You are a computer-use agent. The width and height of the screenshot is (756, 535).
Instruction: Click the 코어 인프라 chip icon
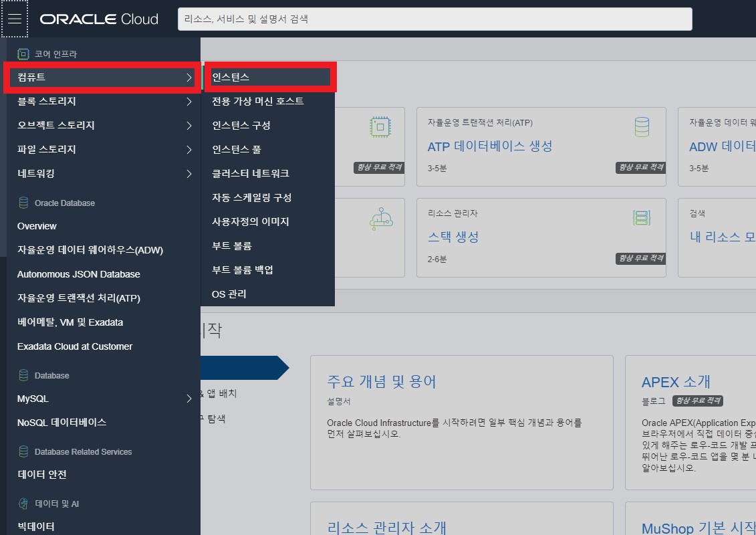[x=23, y=54]
